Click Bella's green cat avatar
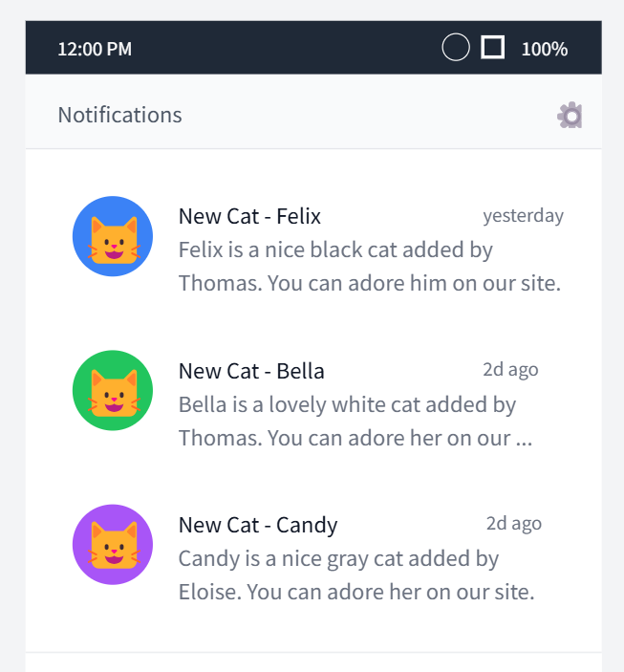The image size is (624, 672). coord(113,390)
